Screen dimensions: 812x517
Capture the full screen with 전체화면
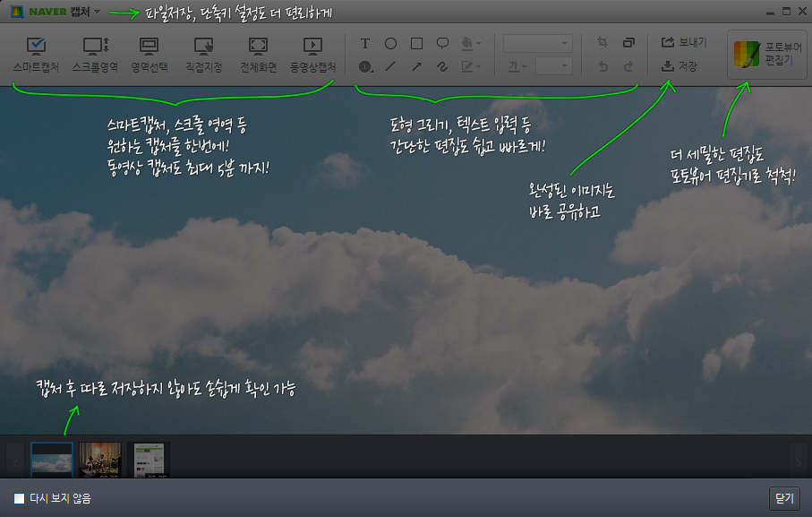pyautogui.click(x=257, y=52)
